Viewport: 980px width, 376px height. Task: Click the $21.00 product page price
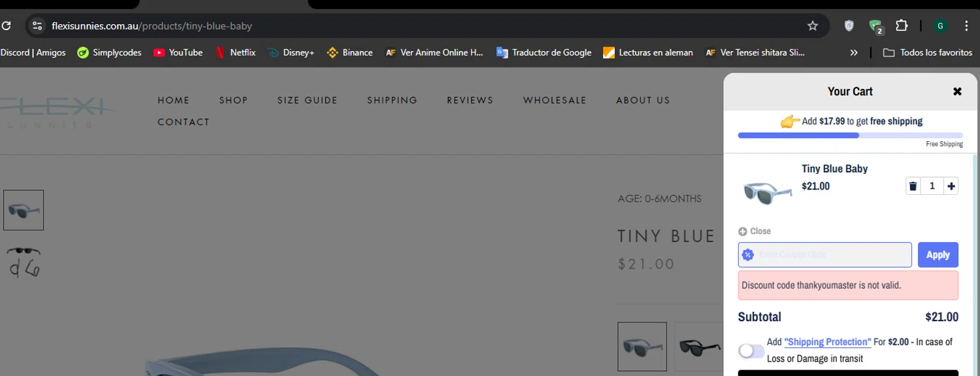tap(646, 264)
